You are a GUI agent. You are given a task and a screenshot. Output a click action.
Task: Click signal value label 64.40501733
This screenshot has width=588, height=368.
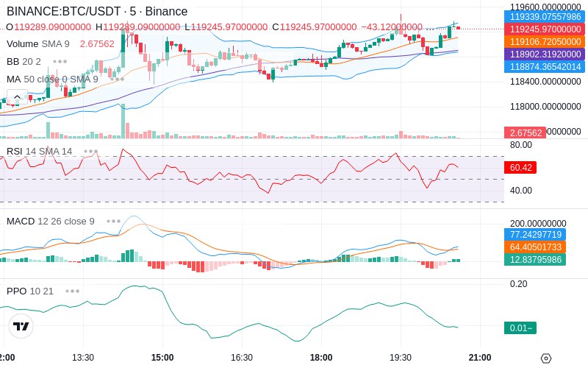click(535, 247)
